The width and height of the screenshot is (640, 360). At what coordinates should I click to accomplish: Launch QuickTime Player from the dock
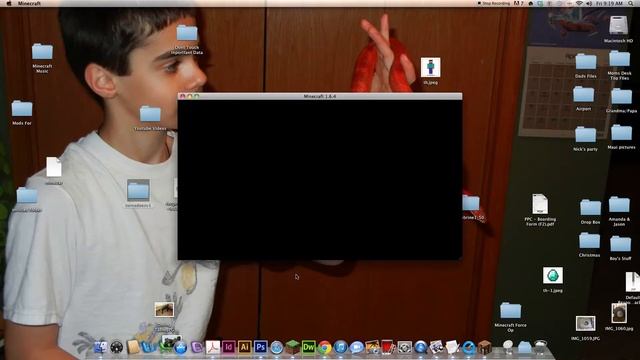click(x=469, y=347)
